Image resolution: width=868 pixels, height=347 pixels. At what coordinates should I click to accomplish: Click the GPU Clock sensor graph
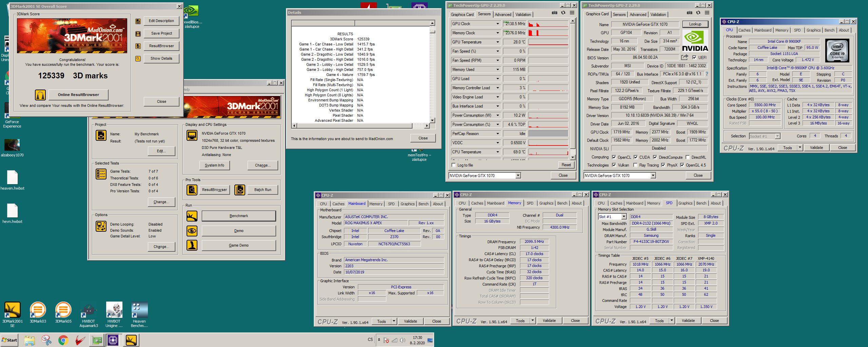(x=548, y=24)
